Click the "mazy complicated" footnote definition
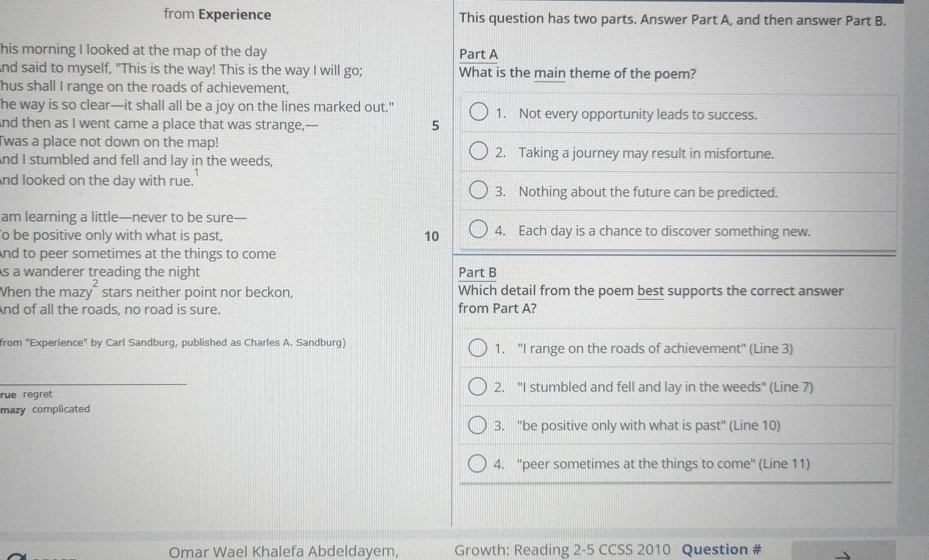 (45, 409)
